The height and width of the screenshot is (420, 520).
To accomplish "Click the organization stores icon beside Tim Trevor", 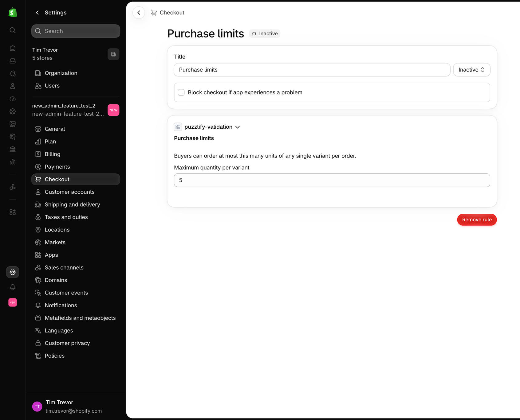I will (113, 54).
